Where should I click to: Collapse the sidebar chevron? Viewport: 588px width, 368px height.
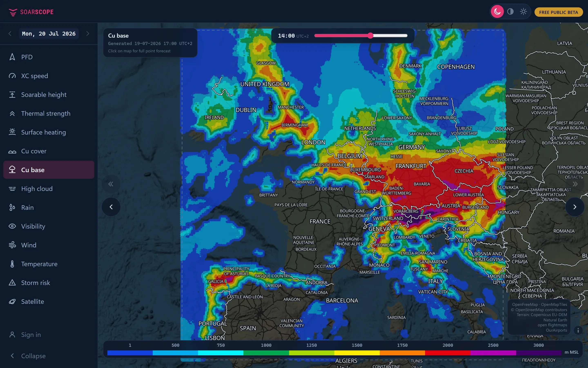[x=12, y=356]
